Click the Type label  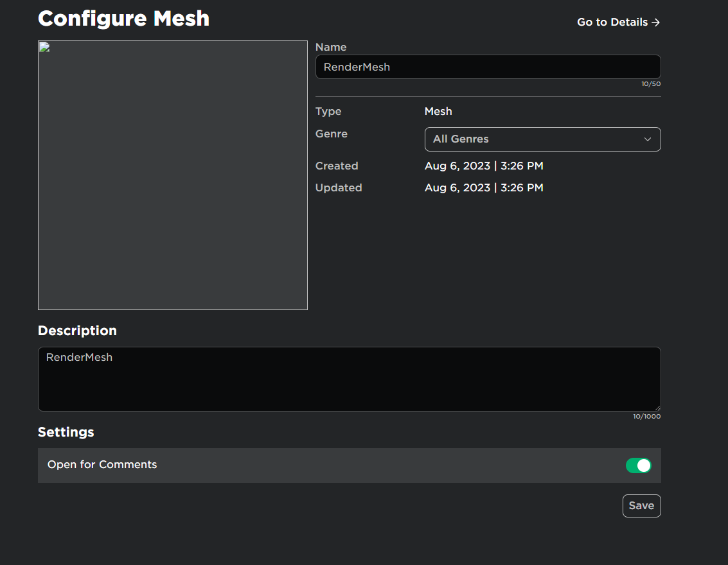coord(328,111)
